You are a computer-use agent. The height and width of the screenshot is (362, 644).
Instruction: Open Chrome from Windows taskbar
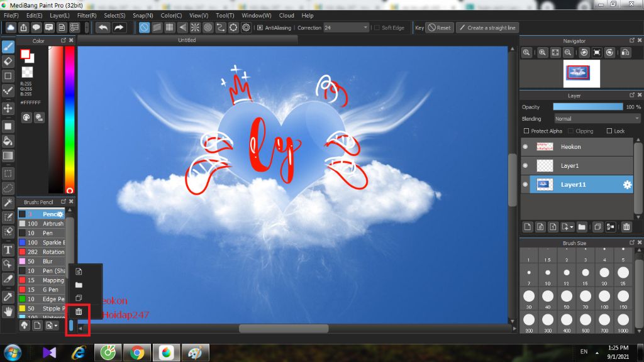[137, 353]
